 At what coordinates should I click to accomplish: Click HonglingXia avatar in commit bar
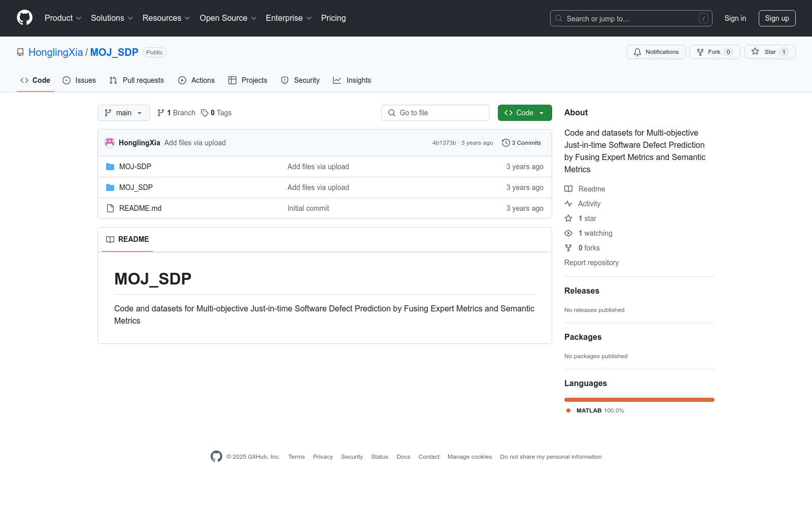point(110,143)
